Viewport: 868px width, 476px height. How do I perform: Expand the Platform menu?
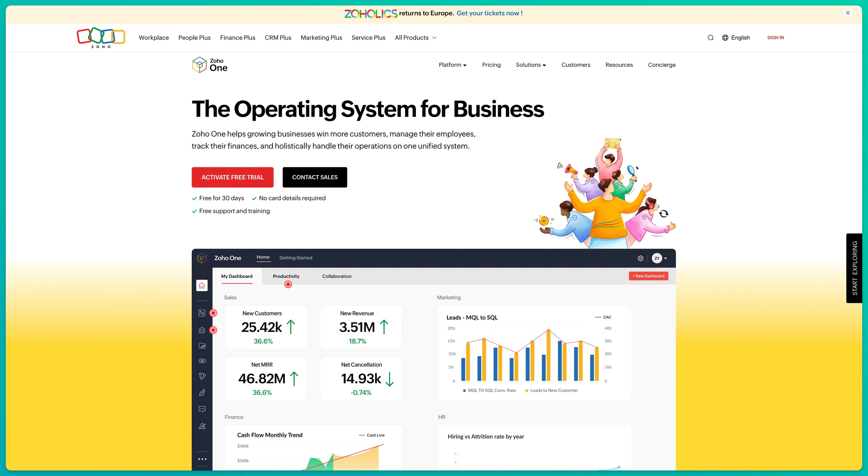tap(452, 65)
